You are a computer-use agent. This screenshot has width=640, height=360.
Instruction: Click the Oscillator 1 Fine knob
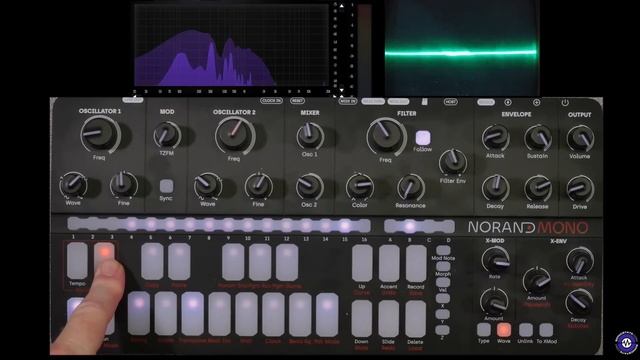[x=124, y=185]
